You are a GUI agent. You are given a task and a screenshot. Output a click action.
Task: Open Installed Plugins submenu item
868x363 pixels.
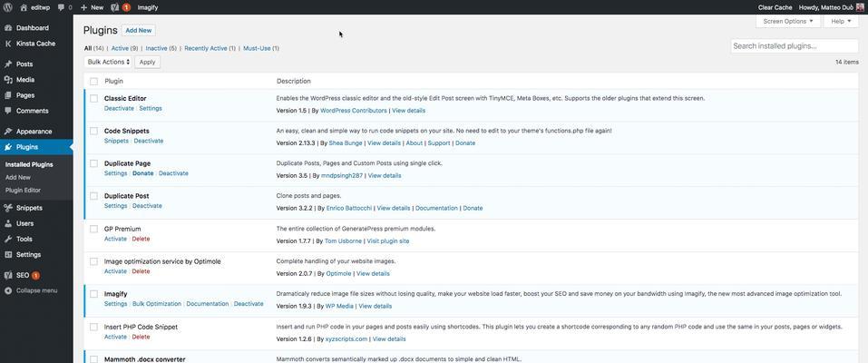coord(29,164)
